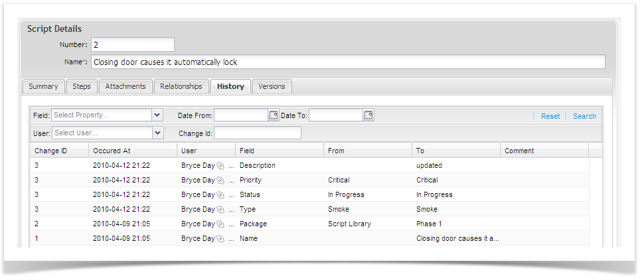Viewport: 644px width, 280px height.
Task: Switch to the Summary tab
Action: click(x=43, y=86)
